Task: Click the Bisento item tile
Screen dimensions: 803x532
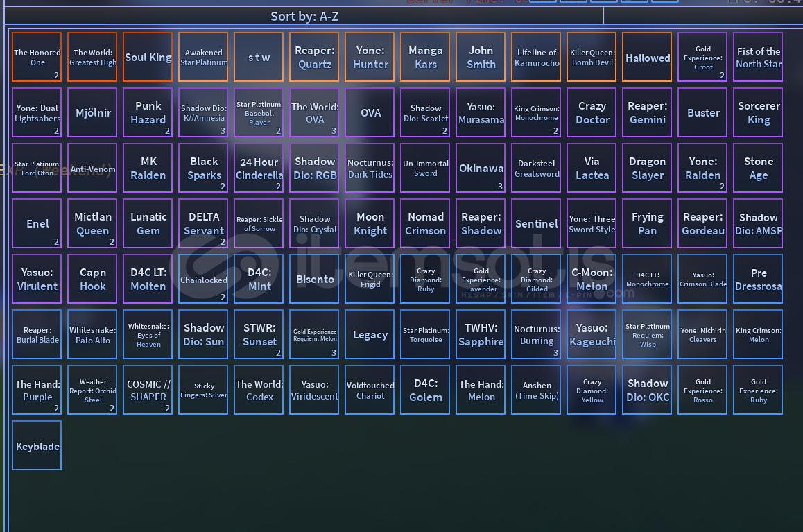Action: click(x=314, y=279)
